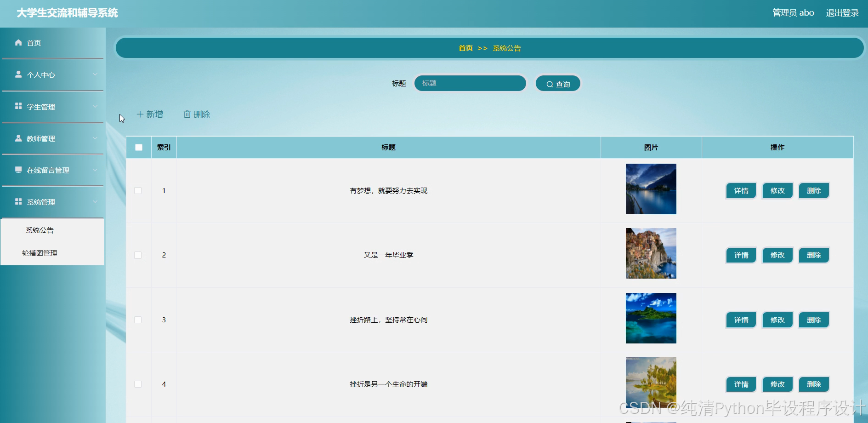Select the 系统公告 submenu item

point(53,230)
